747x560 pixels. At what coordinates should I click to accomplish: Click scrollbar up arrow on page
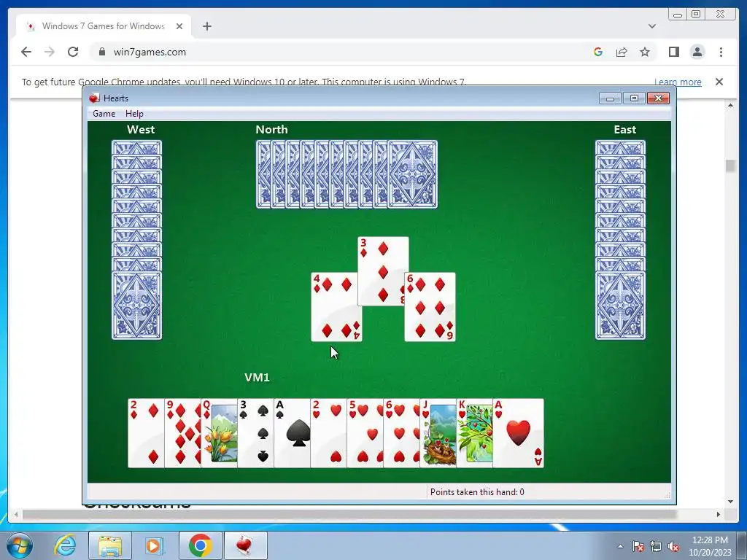click(730, 105)
